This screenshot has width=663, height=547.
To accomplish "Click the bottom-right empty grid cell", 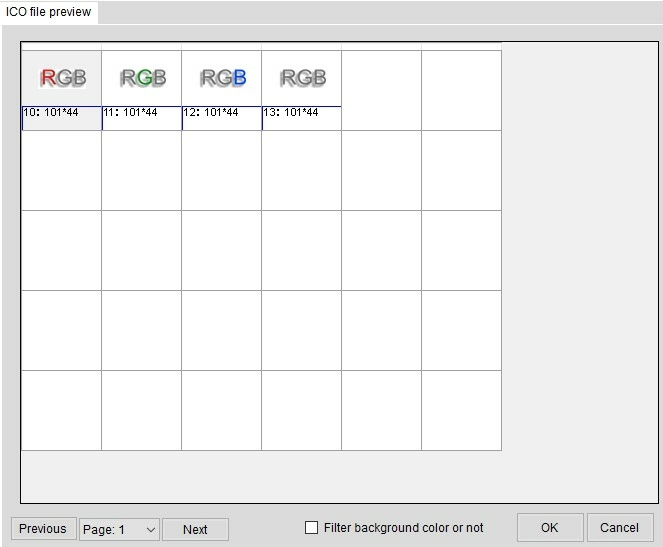I will (461, 410).
